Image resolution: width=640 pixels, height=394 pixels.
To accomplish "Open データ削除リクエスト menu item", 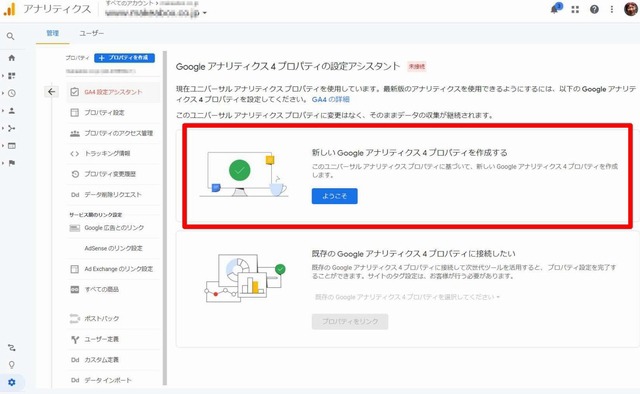I will [x=113, y=195].
